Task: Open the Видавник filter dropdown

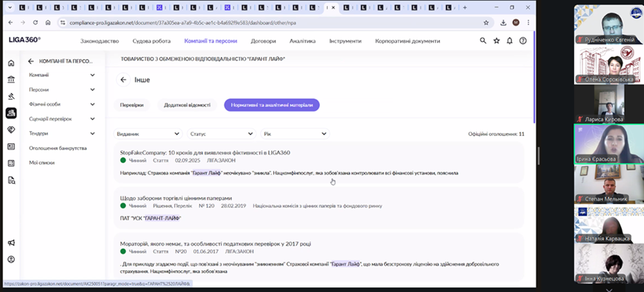Action: point(148,133)
